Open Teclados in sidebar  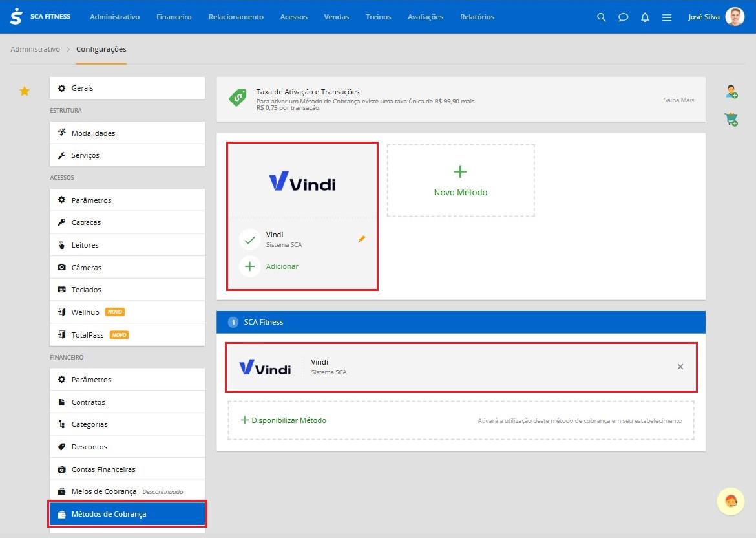(127, 290)
